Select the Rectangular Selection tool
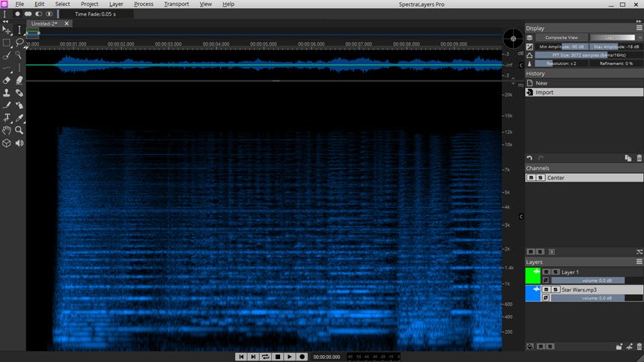Image resolution: width=644 pixels, height=362 pixels. click(7, 43)
